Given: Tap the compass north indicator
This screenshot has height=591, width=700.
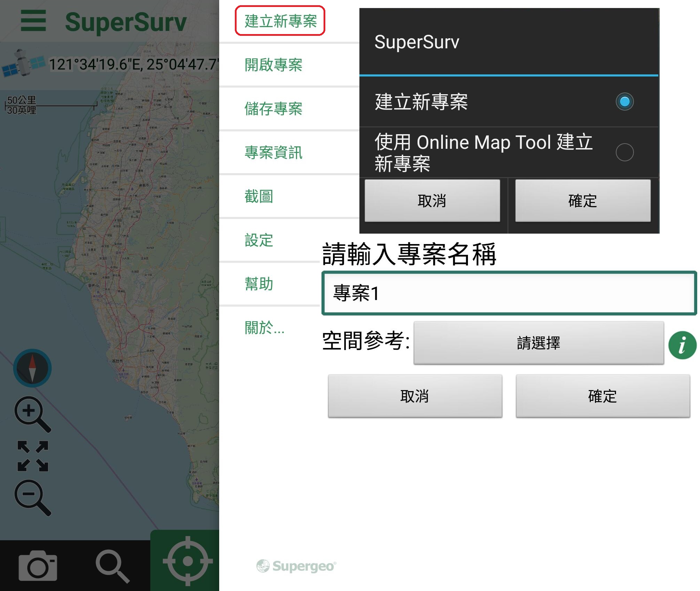Looking at the screenshot, I should (x=32, y=368).
